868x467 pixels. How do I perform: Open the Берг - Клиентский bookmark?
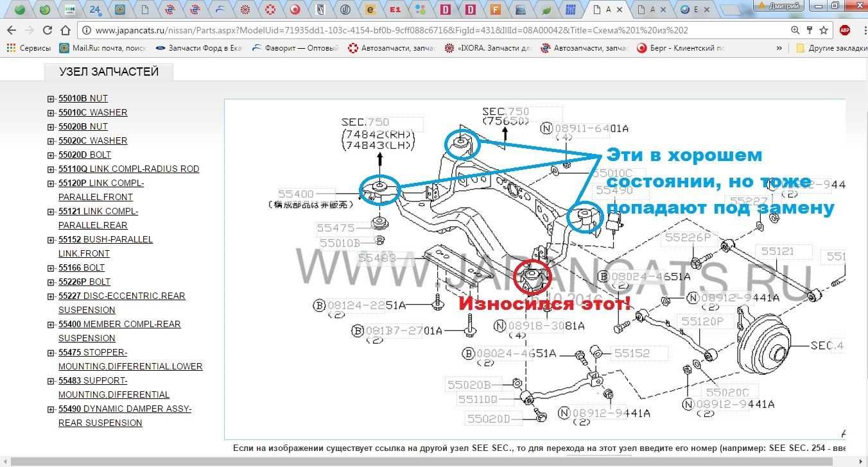click(681, 48)
